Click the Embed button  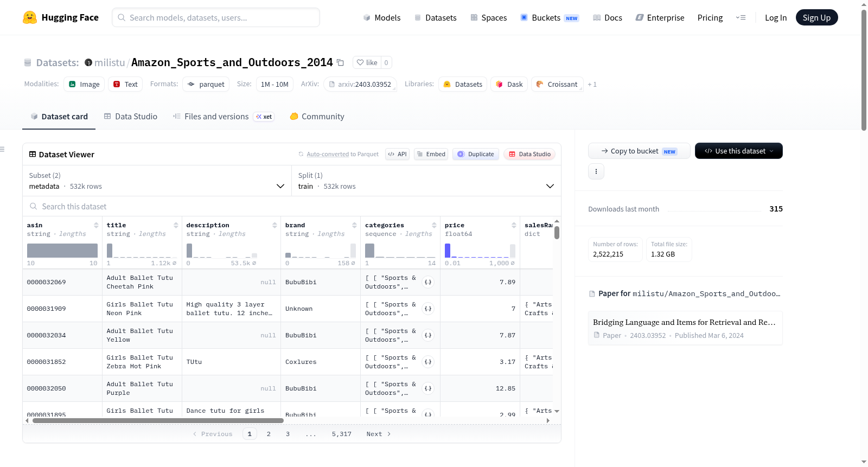click(430, 154)
